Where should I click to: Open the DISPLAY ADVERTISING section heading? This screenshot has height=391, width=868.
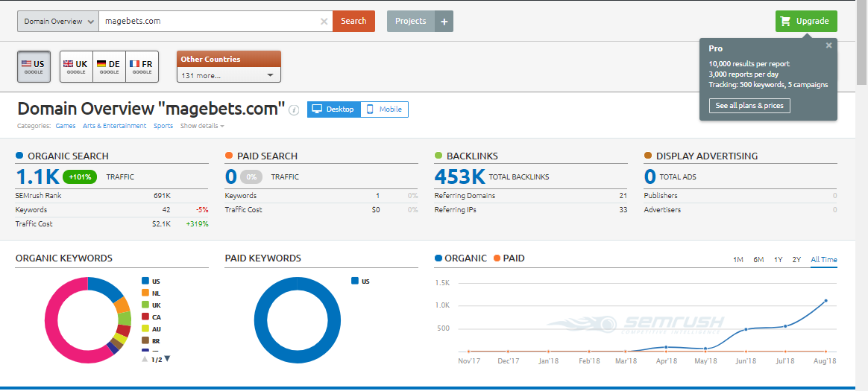tap(707, 156)
